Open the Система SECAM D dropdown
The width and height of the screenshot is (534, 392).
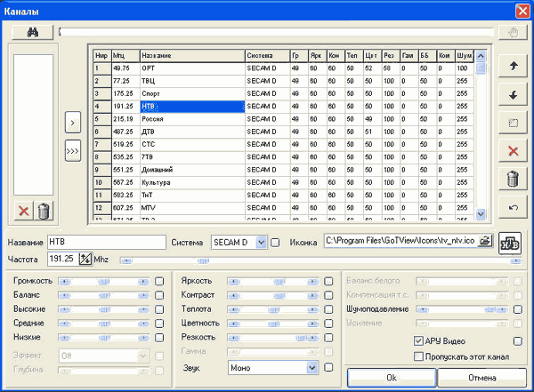(261, 243)
